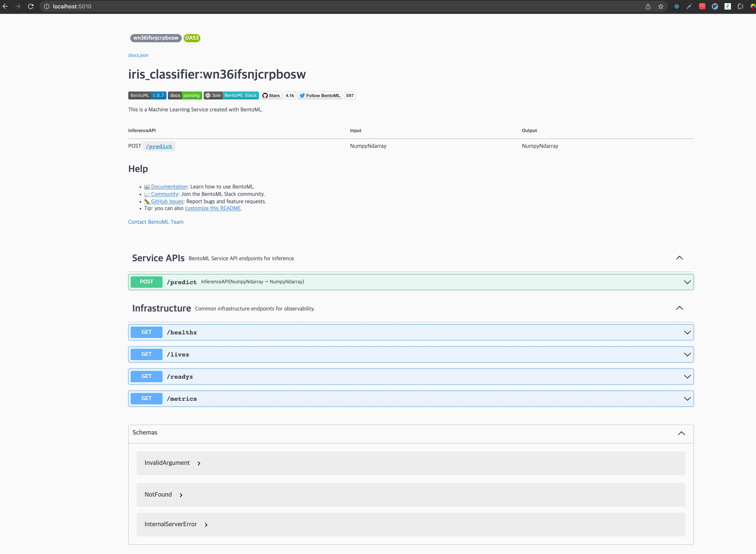This screenshot has width=756, height=554.
Task: Open the /docs.json link
Action: pyautogui.click(x=138, y=55)
